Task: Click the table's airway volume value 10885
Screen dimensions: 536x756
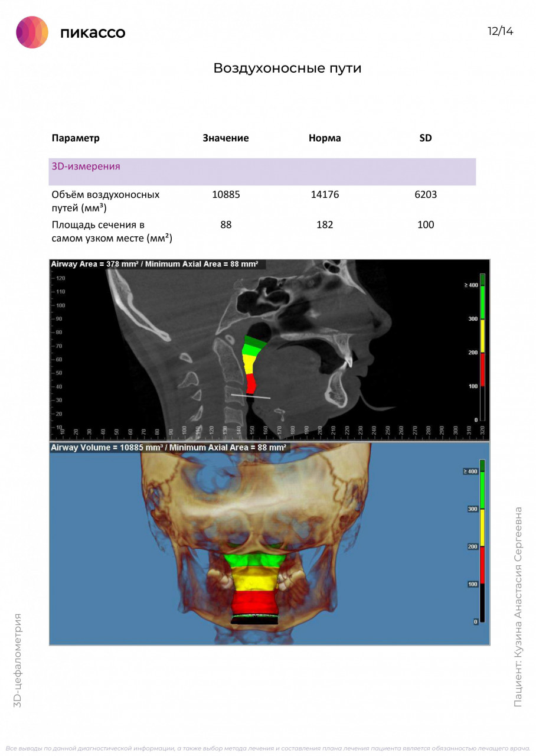Action: click(x=225, y=194)
